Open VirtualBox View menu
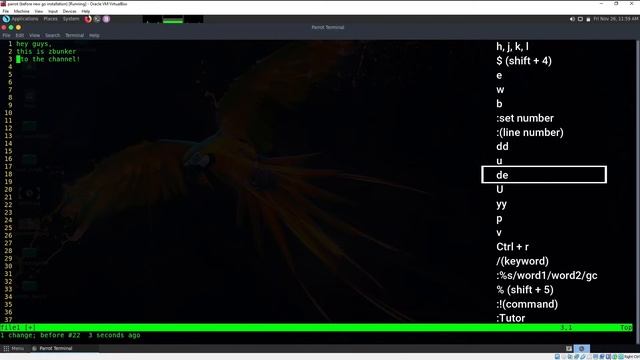Image resolution: width=640 pixels, height=360 pixels. point(39,11)
